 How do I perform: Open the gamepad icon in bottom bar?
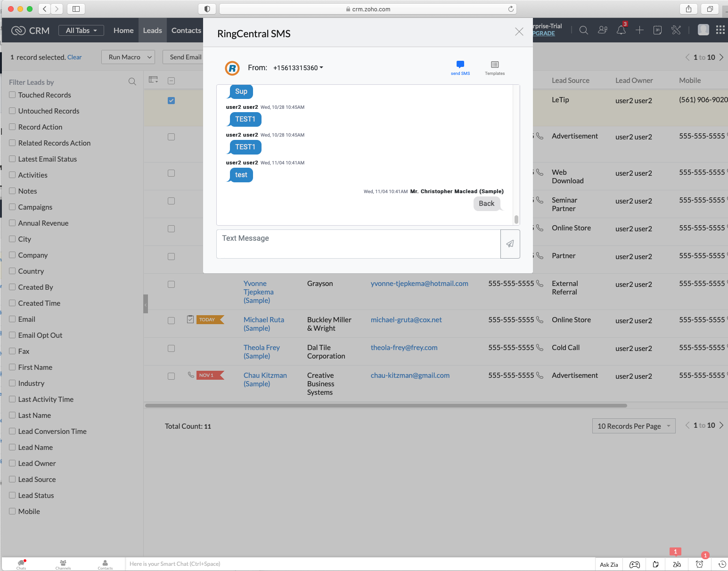(x=635, y=564)
